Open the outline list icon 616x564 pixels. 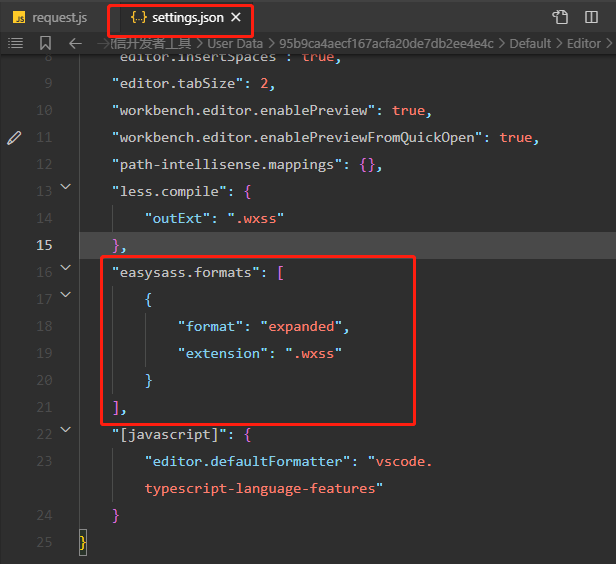click(15, 43)
